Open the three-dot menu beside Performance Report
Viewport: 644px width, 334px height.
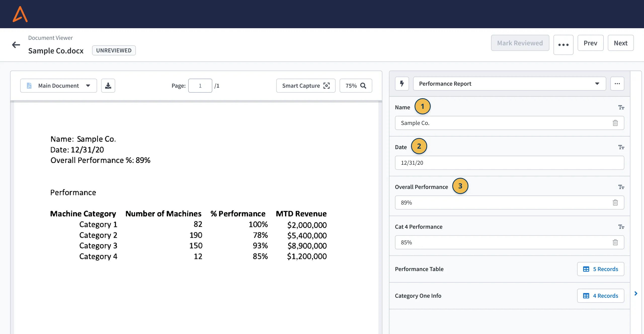tap(617, 84)
